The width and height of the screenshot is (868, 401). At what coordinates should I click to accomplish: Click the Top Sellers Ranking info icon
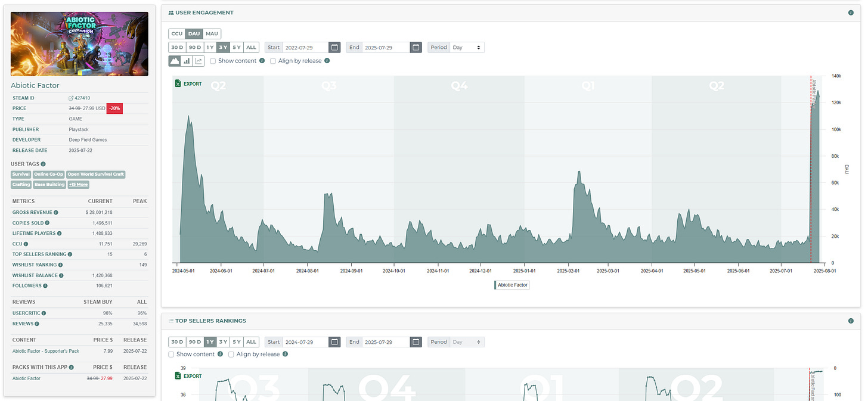tap(70, 254)
